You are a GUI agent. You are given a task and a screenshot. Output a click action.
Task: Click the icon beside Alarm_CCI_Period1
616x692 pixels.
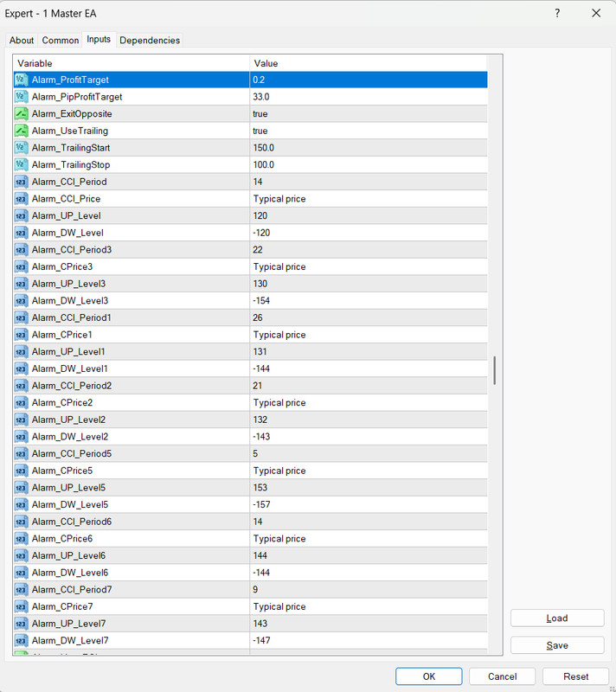tap(21, 317)
